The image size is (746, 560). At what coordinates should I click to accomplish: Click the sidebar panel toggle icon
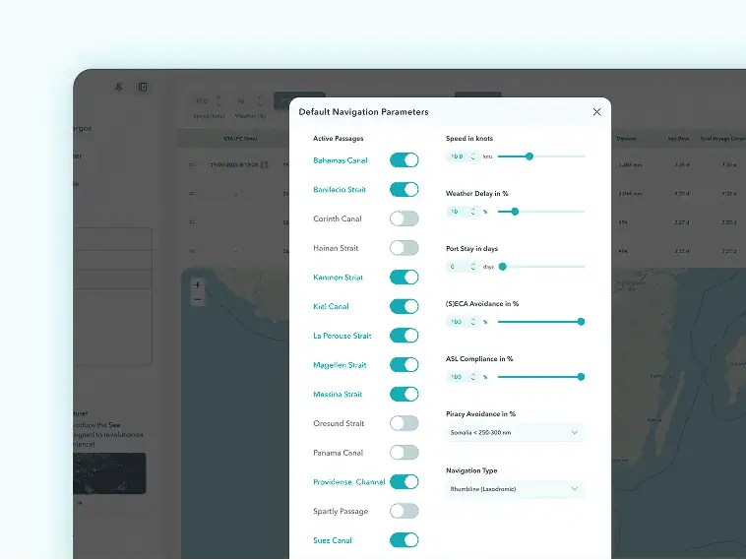click(143, 87)
